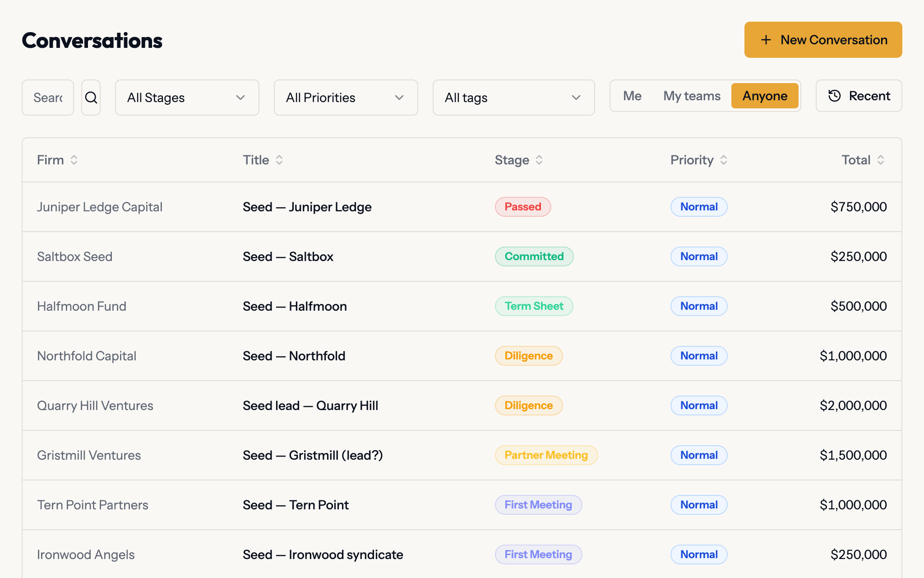The width and height of the screenshot is (924, 578).
Task: Switch owner filter to My teams
Action: (692, 96)
